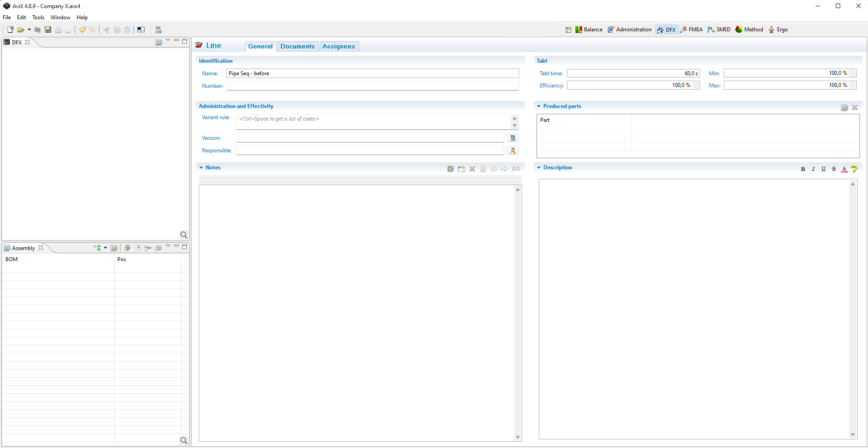The height and width of the screenshot is (448, 868).
Task: Pick font color in Description toolbar
Action: pos(844,169)
